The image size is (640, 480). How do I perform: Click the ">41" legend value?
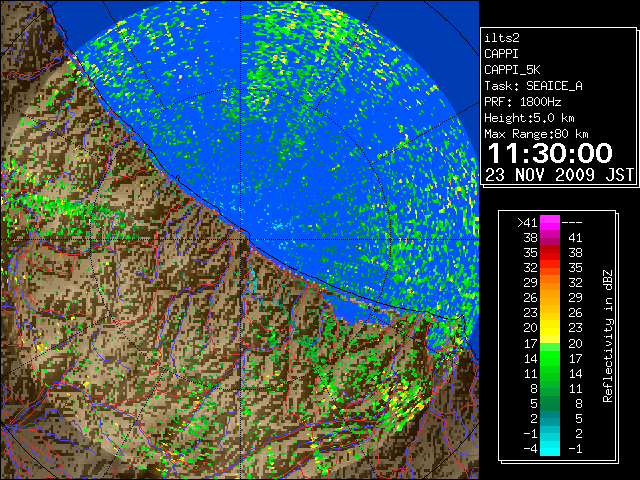tap(527, 222)
